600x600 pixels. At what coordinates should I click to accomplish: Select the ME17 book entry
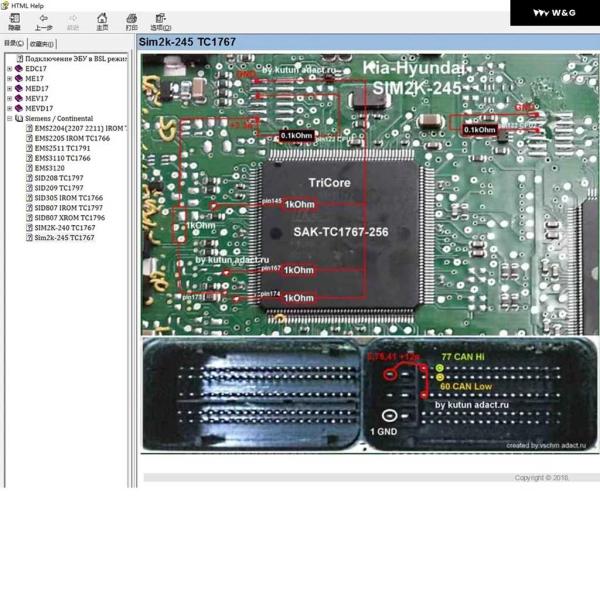coord(34,78)
